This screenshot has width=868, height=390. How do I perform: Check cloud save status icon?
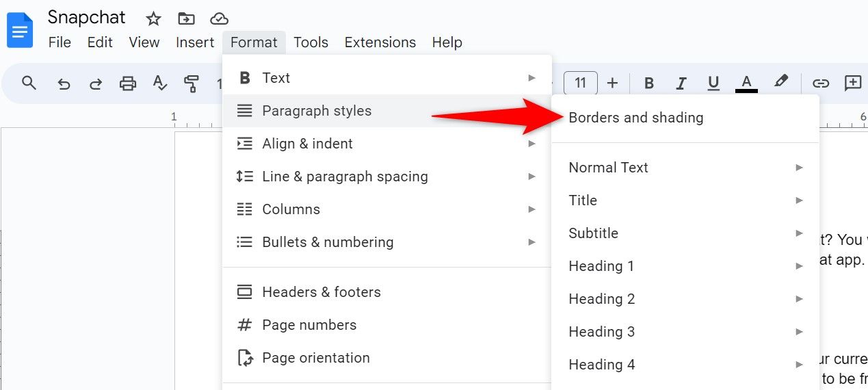219,18
